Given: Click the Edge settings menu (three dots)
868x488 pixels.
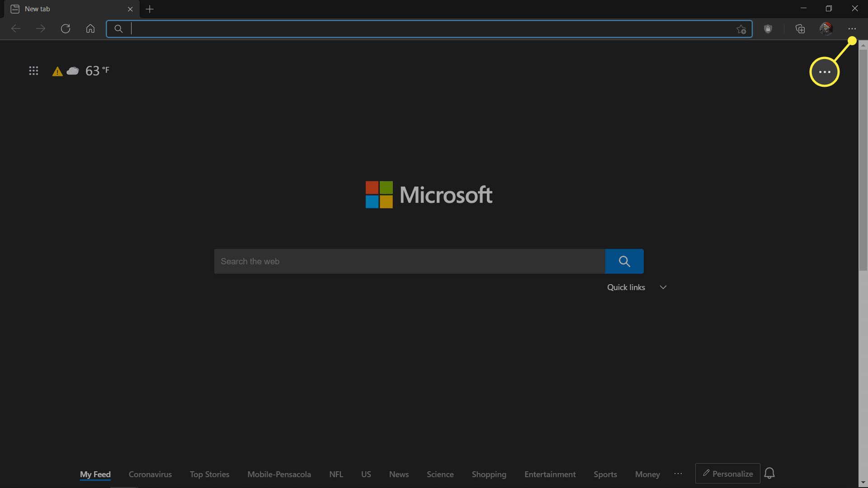Looking at the screenshot, I should point(852,28).
